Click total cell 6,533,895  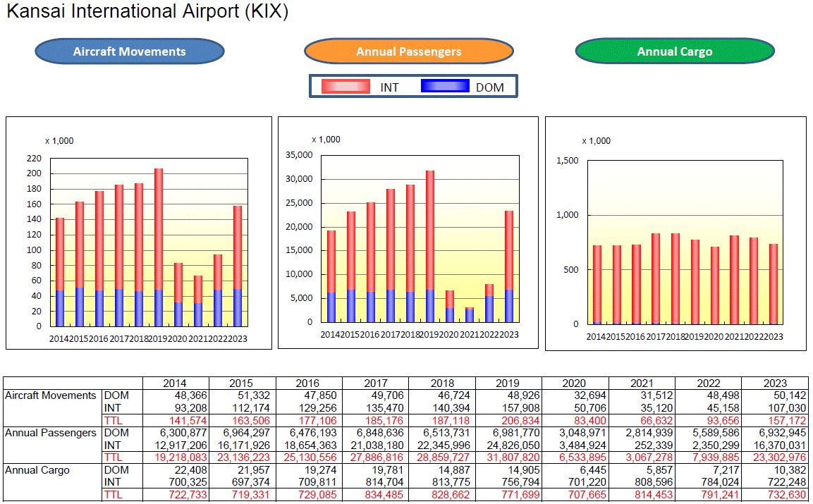coord(583,458)
